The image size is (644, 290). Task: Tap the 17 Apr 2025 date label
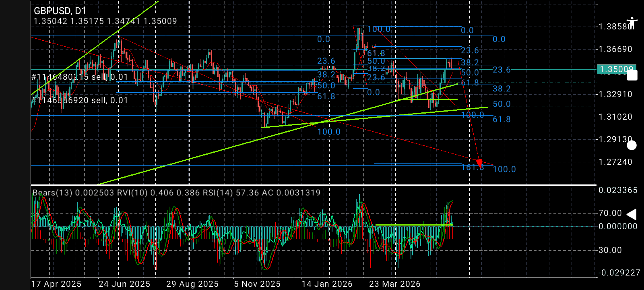coord(56,284)
